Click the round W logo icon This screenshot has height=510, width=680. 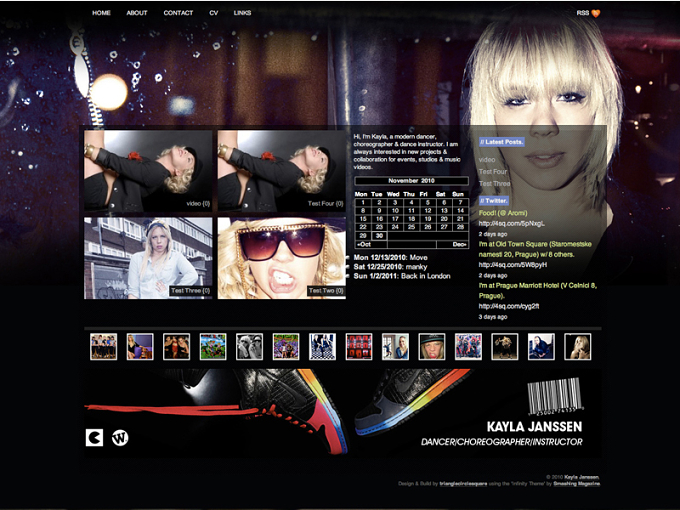click(x=120, y=438)
